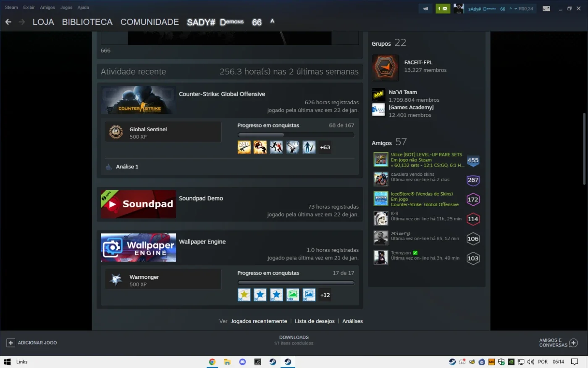Image resolution: width=588 pixels, height=368 pixels.
Task: Show the +12 more Wallpaper Engine achievements
Action: click(x=325, y=295)
